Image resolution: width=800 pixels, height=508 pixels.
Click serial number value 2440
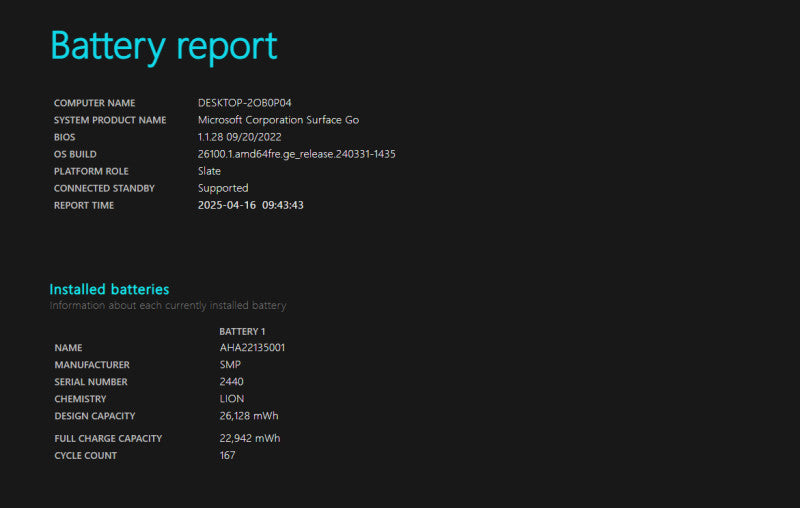click(231, 382)
